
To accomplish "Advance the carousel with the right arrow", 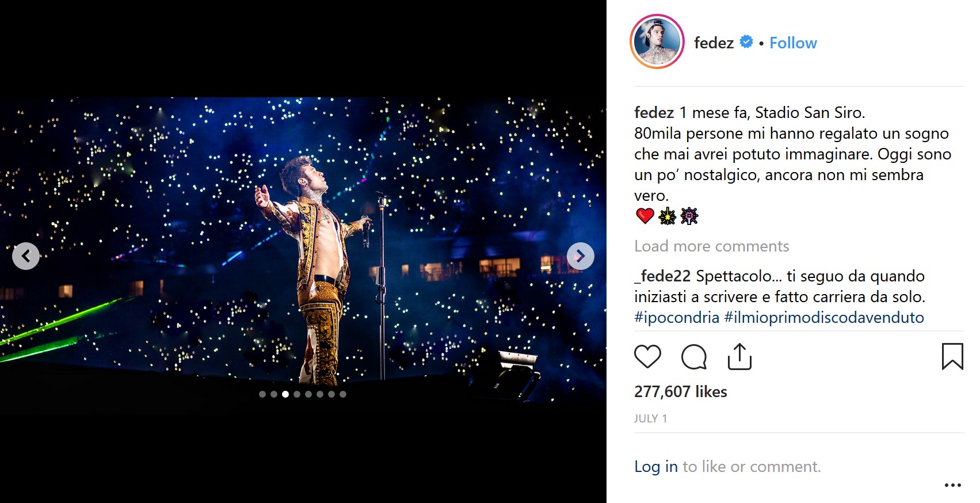I will 580,256.
